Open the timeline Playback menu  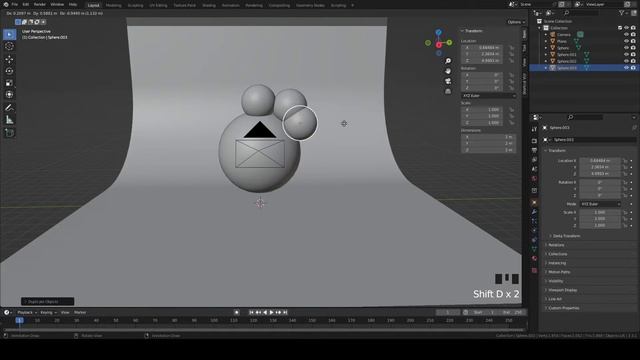(x=27, y=312)
